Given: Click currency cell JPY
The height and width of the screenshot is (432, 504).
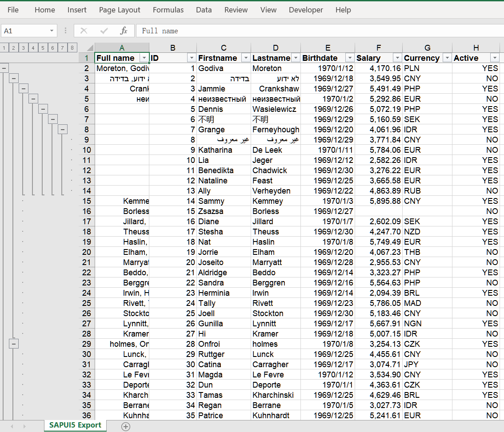Looking at the screenshot, I should 427,364.
